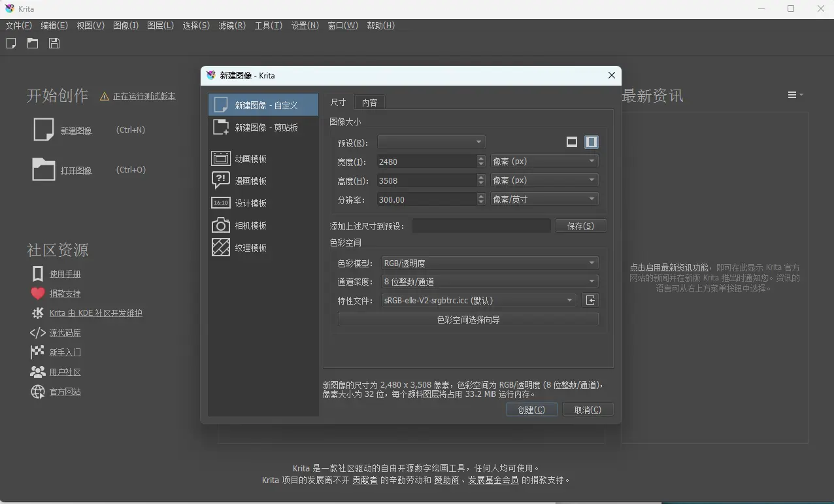Click the 创建(C) button
This screenshot has height=504, width=834.
[x=531, y=409]
